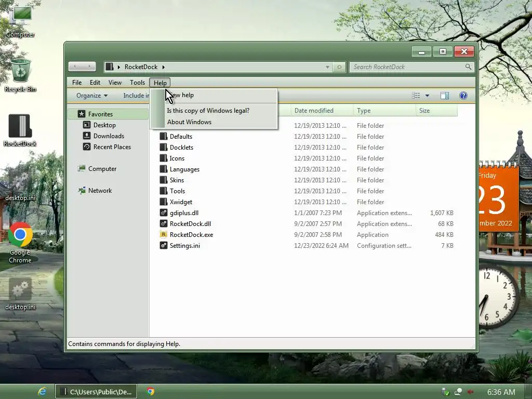Select the upper desktop.ini desktop file
Image resolution: width=532 pixels, height=399 pixels.
tap(20, 186)
